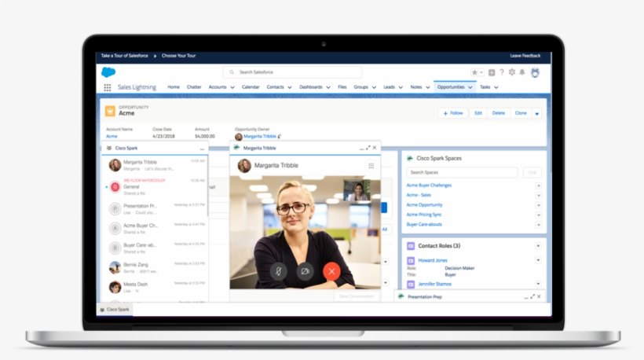
Task: Open Meeta Dash conversation
Action: click(156, 287)
